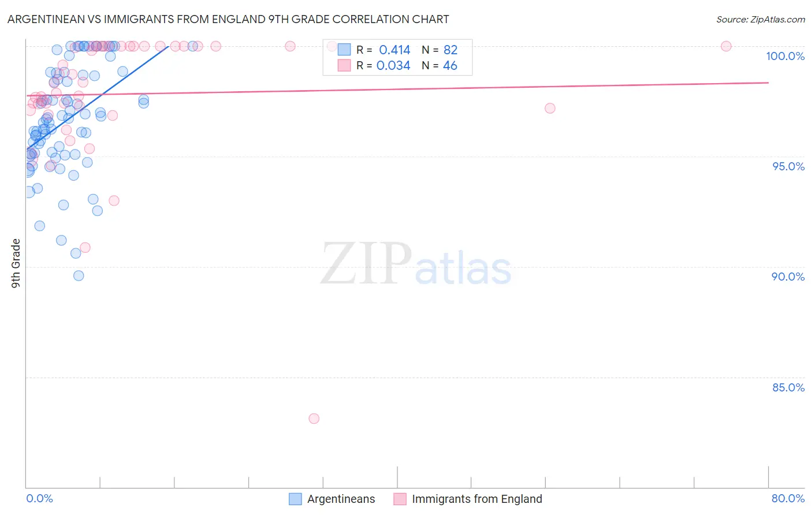The height and width of the screenshot is (515, 812).
Task: Click the chart title text
Action: (x=228, y=19)
